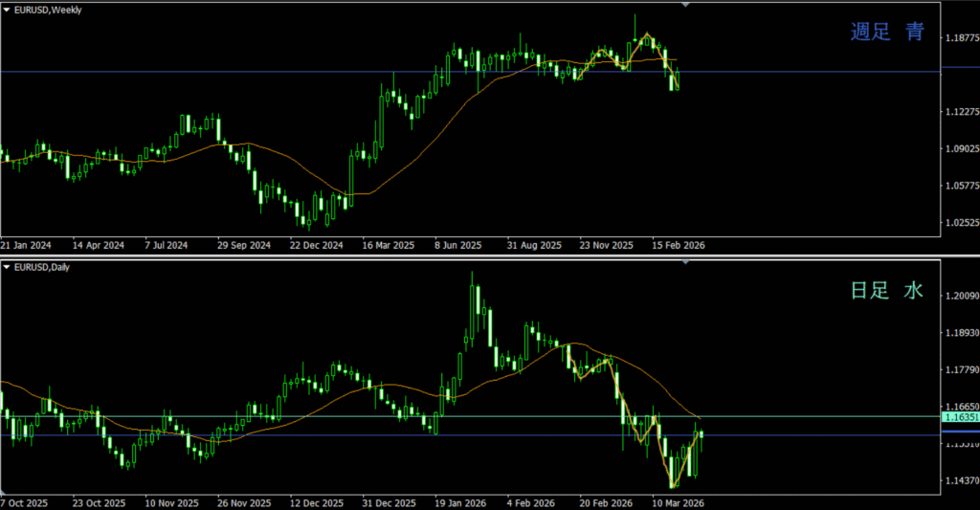
Task: Click the 1.16351 current price tag
Action: [960, 417]
